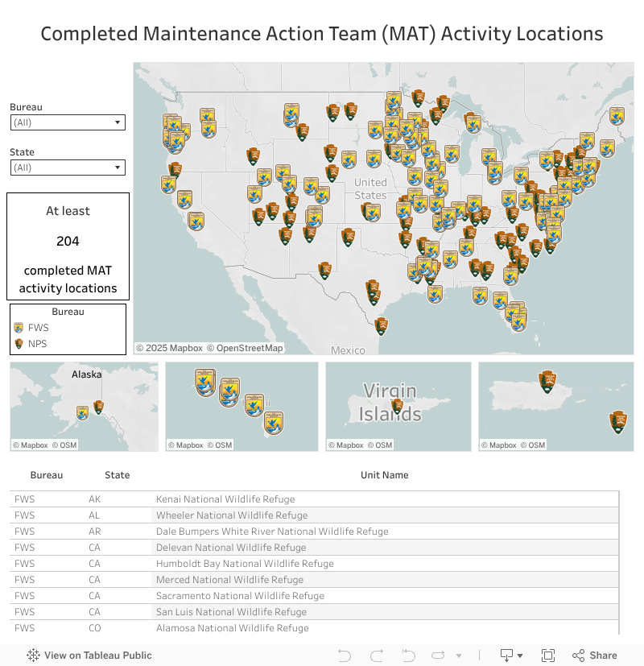Click the NPS marker on Virgin Islands map
The image size is (644, 666).
pos(398,407)
